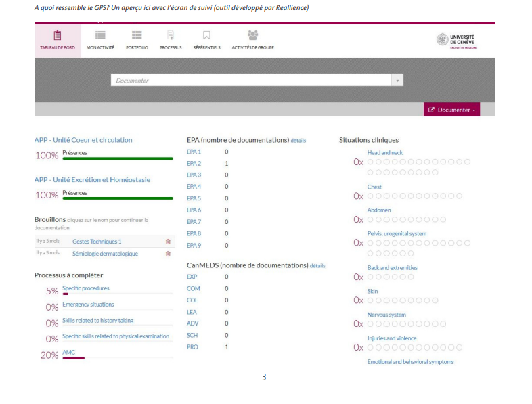Open Mon Activité list icon
Image resolution: width=532 pixels, height=404 pixels.
(100, 35)
